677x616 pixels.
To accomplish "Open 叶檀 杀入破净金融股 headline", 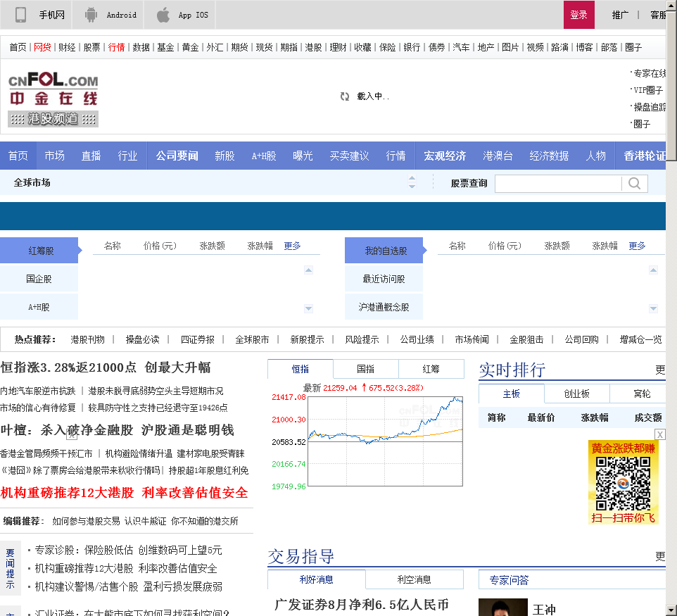I will [118, 430].
